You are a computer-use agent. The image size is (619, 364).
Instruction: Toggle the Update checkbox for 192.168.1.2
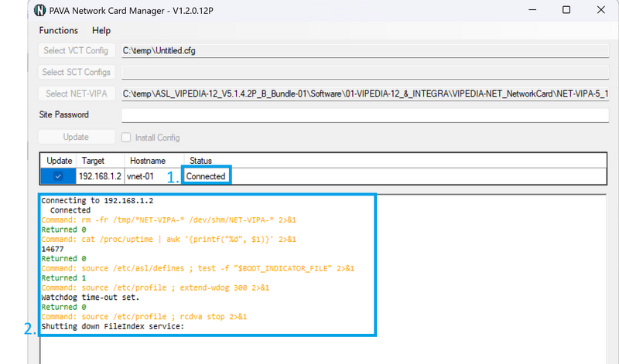[58, 176]
